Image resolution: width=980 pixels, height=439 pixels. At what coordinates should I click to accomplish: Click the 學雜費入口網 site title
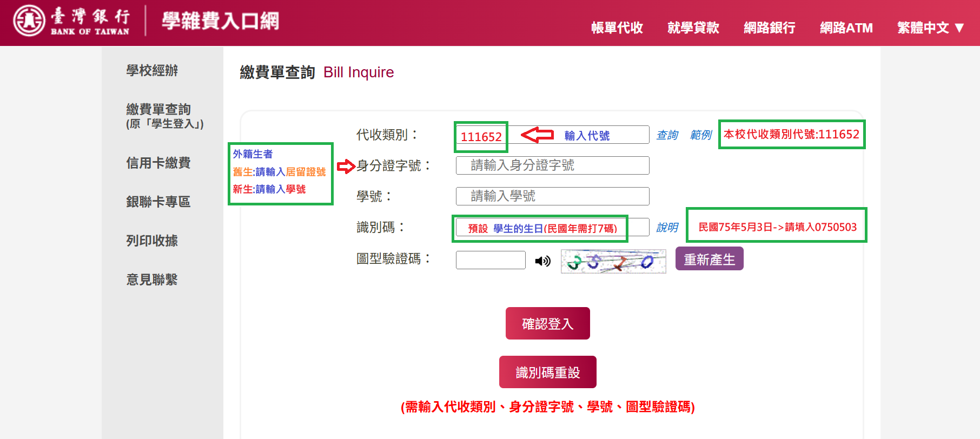point(220,21)
